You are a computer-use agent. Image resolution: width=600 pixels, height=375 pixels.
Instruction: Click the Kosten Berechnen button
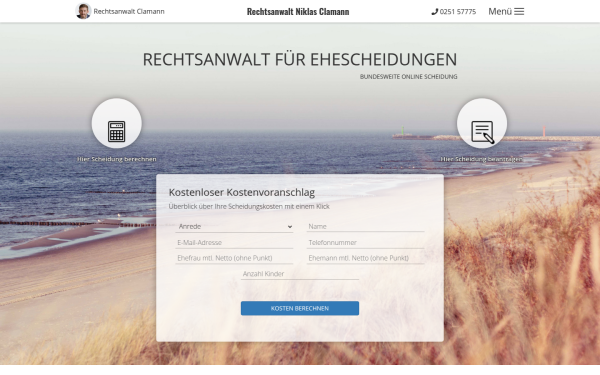click(x=300, y=308)
